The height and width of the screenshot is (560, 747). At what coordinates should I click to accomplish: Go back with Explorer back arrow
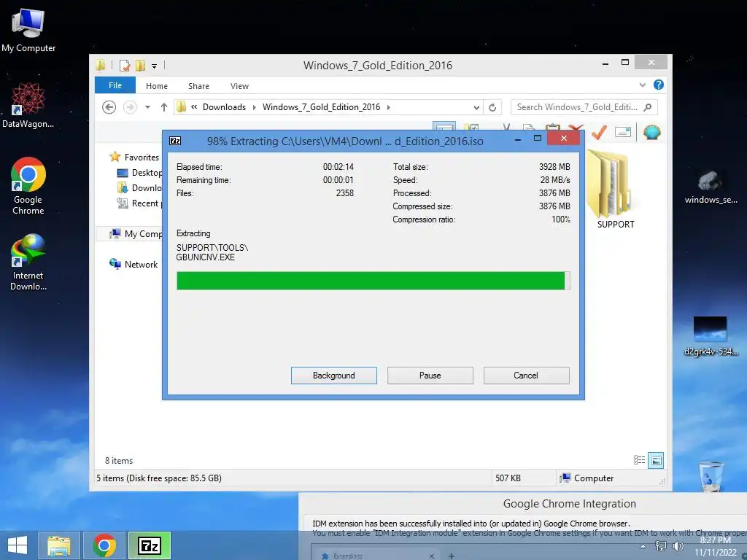tap(109, 107)
